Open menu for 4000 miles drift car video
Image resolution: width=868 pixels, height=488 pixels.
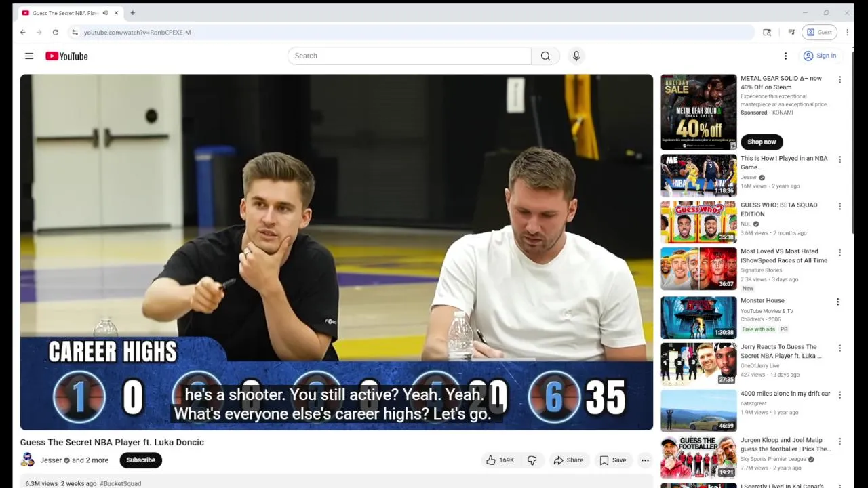click(x=840, y=394)
